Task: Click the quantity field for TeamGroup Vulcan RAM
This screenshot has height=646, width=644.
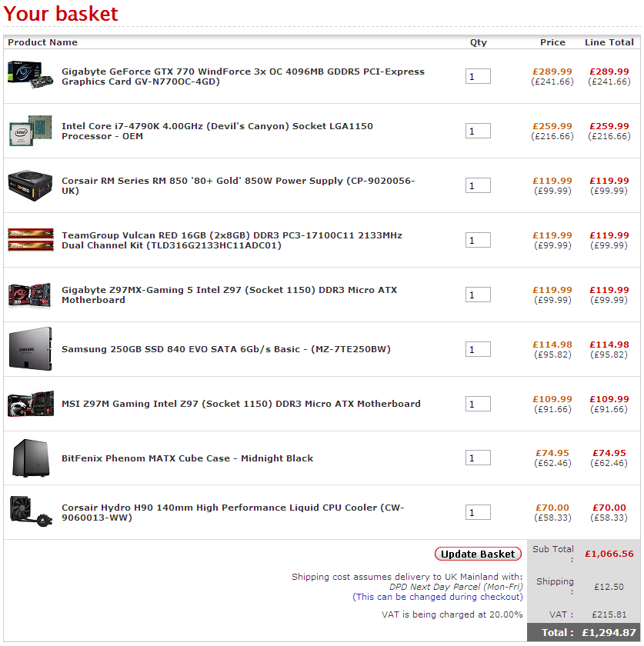Action: (x=478, y=240)
